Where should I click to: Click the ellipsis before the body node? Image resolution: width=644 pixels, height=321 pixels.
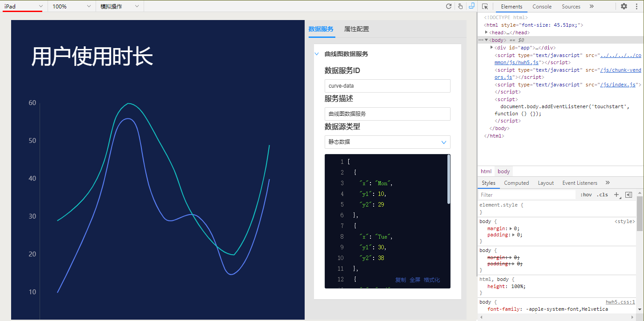[x=481, y=40]
